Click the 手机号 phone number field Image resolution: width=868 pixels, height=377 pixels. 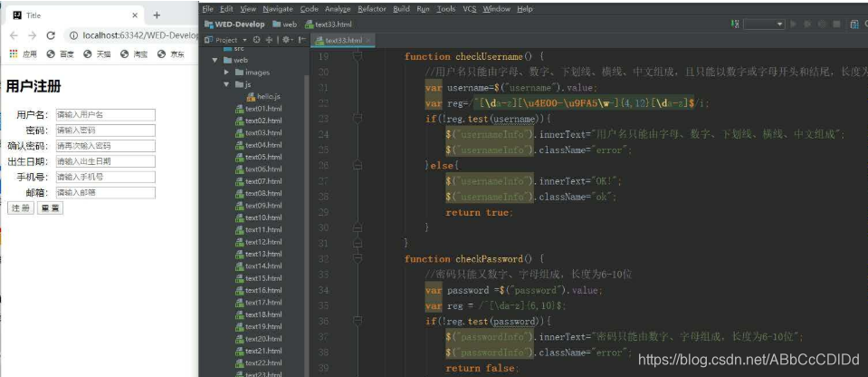[x=105, y=177]
